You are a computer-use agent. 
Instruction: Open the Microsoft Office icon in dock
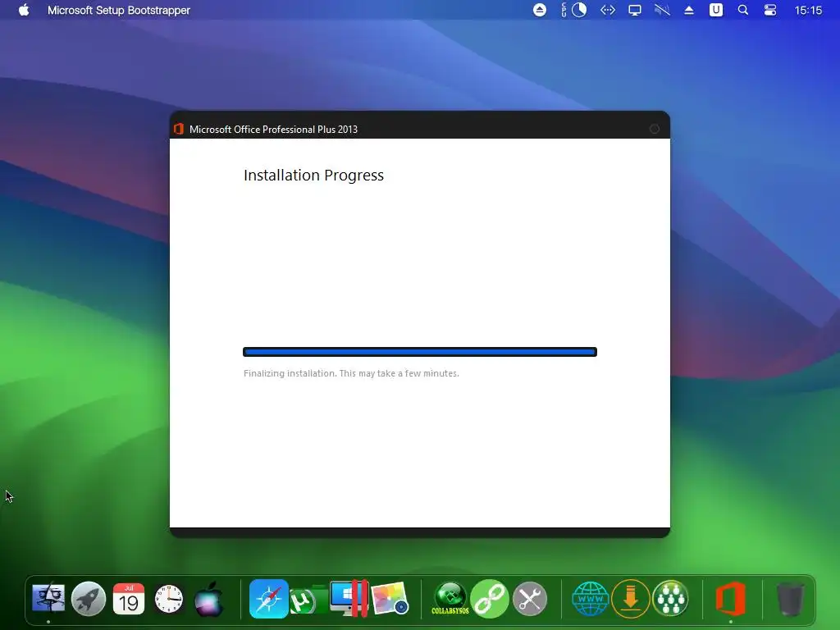(x=731, y=598)
